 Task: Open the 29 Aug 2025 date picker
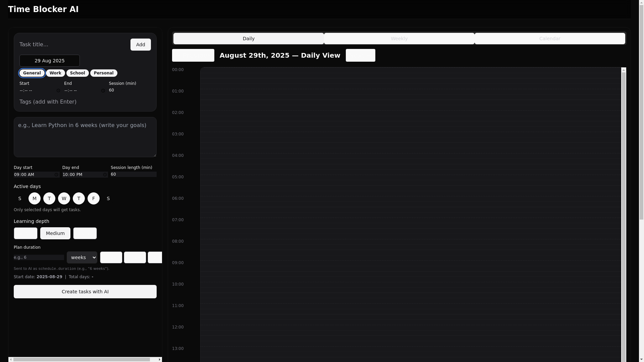(50, 61)
